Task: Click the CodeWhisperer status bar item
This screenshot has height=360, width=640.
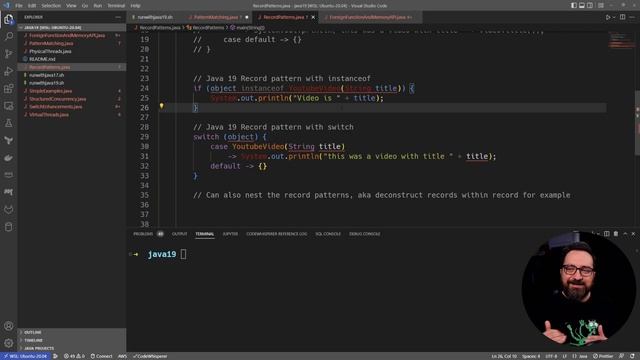Action: (151, 356)
